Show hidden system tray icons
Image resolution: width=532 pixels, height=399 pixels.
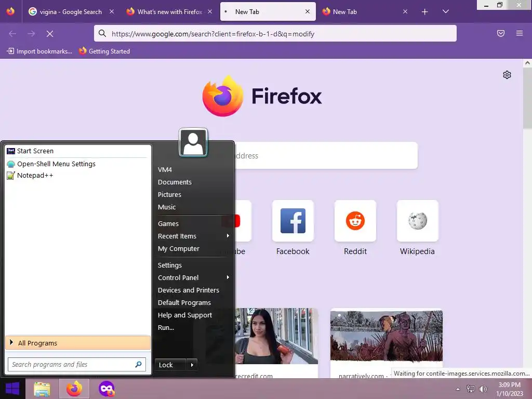click(458, 389)
